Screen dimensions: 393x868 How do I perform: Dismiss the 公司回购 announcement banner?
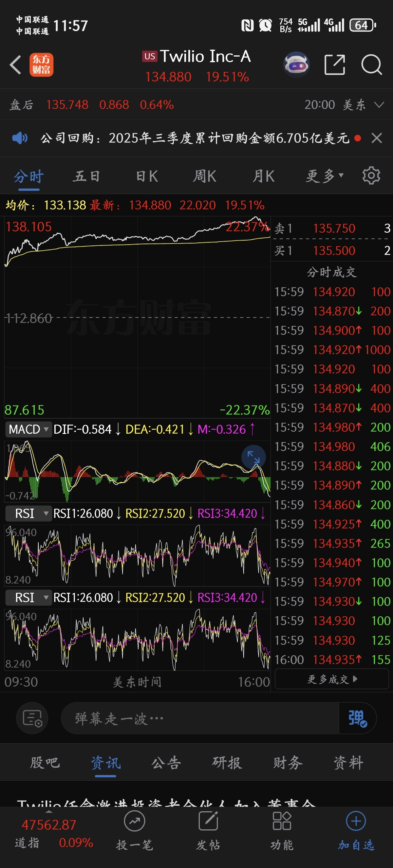point(377,138)
